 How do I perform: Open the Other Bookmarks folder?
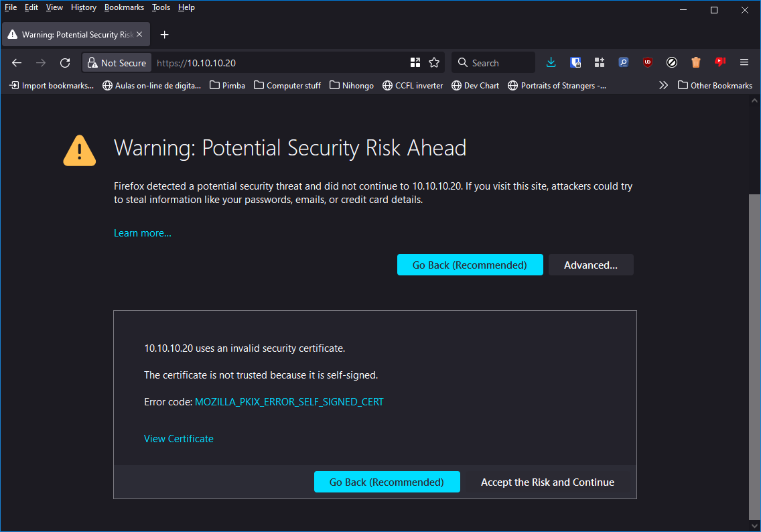pyautogui.click(x=715, y=85)
